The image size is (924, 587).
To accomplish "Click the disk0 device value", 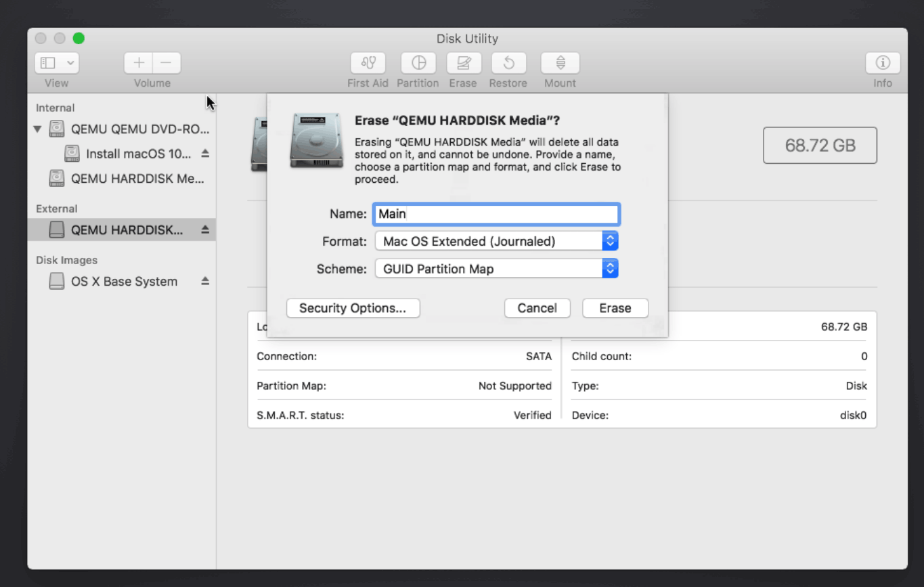I will (854, 416).
